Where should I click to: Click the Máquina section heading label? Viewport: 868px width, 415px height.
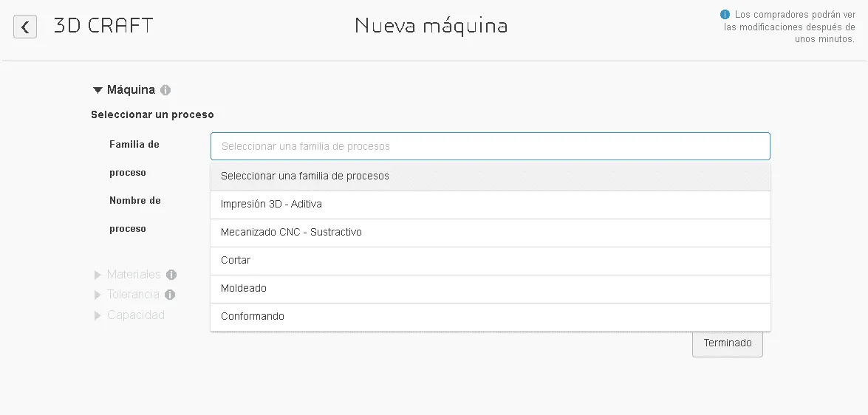pyautogui.click(x=131, y=90)
